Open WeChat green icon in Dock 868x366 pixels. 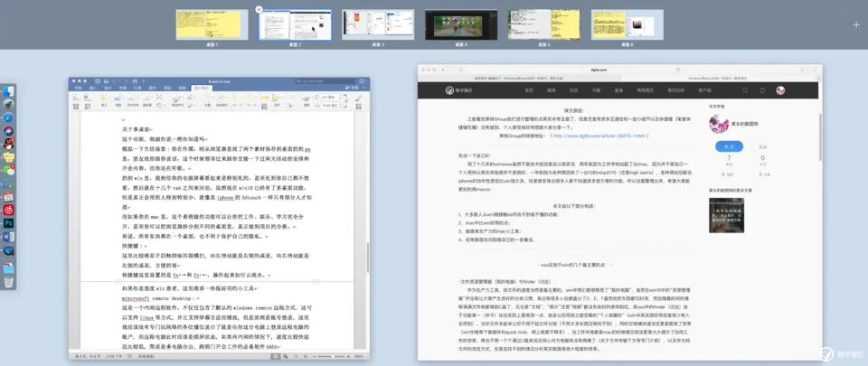click(x=8, y=171)
